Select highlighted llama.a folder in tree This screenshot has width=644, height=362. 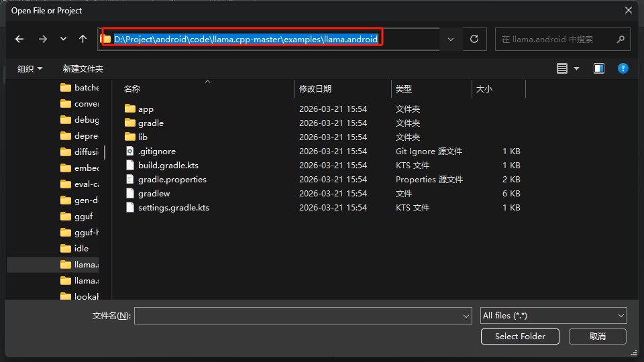tap(54, 265)
